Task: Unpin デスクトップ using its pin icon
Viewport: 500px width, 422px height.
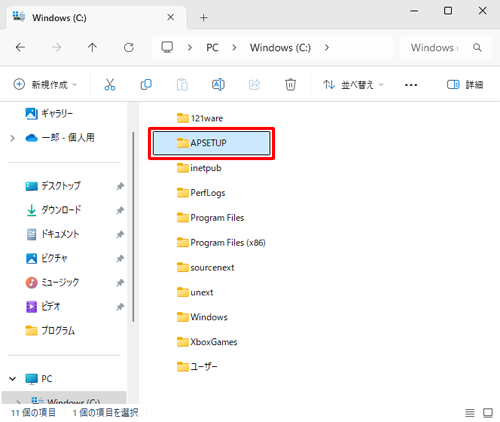Action: point(120,186)
